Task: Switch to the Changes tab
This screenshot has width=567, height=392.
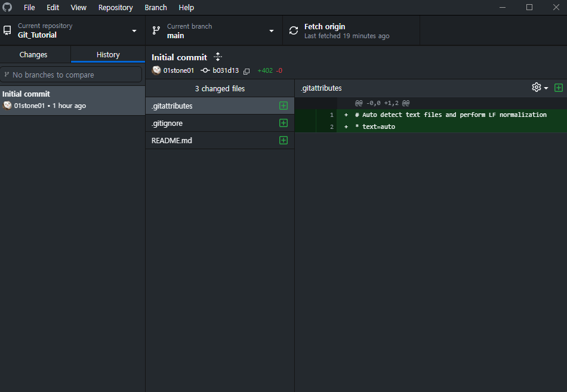Action: click(x=33, y=55)
